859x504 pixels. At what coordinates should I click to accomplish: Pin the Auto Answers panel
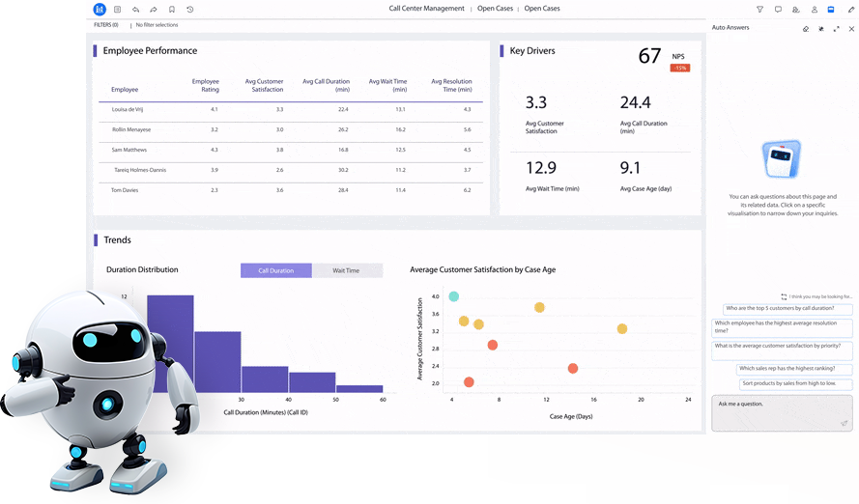click(x=821, y=28)
